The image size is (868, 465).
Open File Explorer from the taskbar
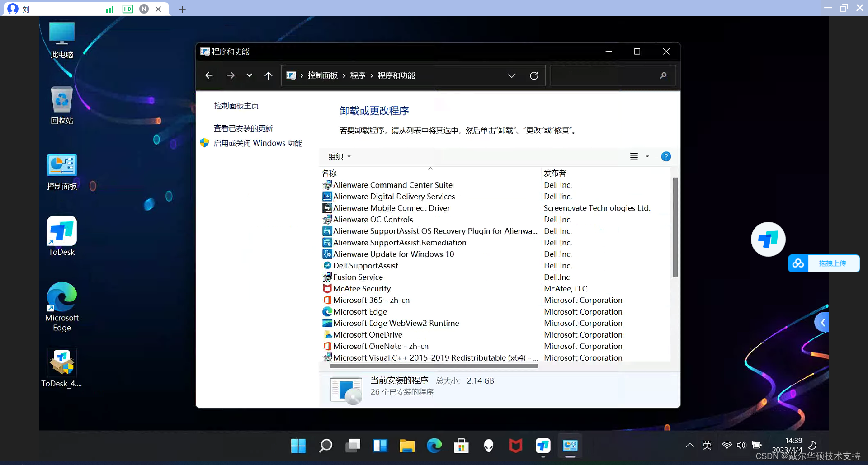[x=407, y=446]
